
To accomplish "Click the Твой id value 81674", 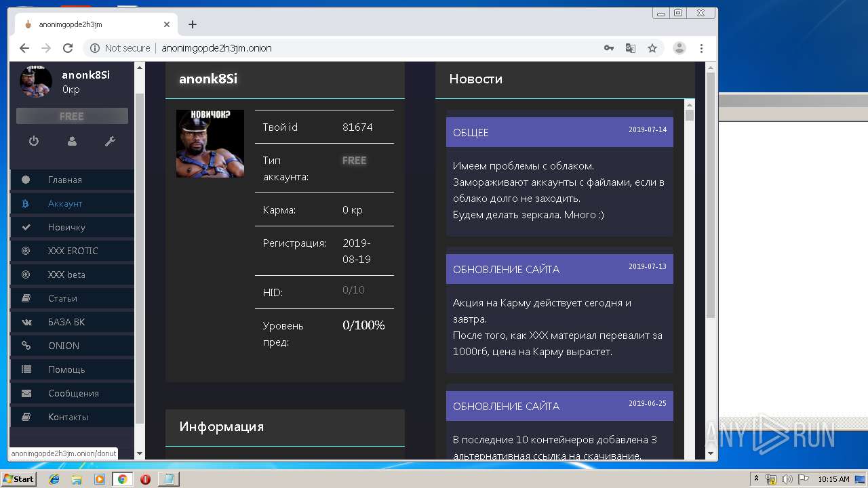I will (x=357, y=127).
